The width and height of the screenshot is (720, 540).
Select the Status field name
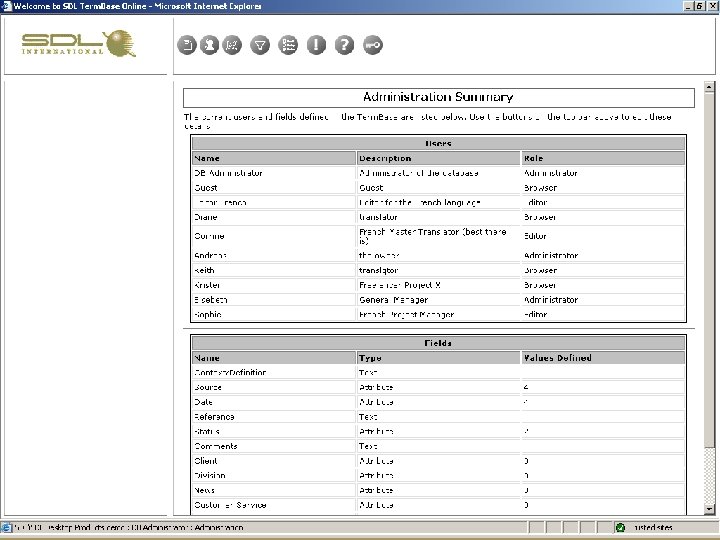click(207, 431)
